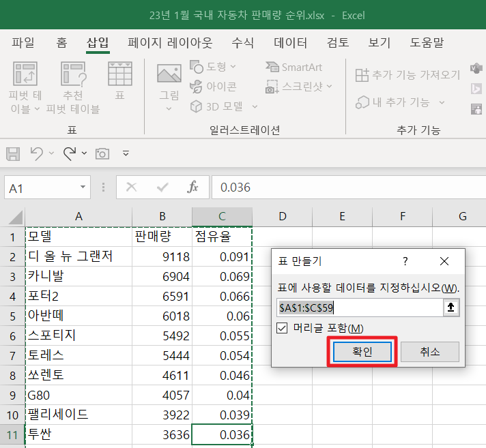This screenshot has height=448, width=486.
Task: Customize Quick Access Toolbar dropdown
Action: 126,153
